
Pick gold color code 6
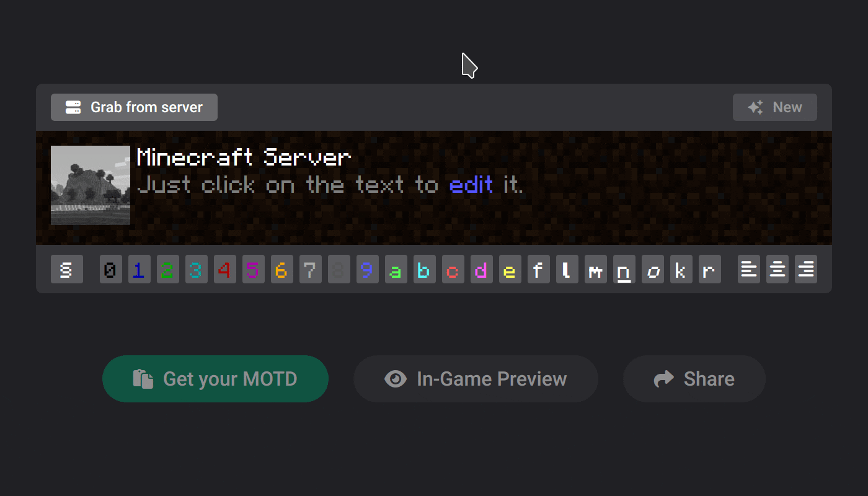282,270
